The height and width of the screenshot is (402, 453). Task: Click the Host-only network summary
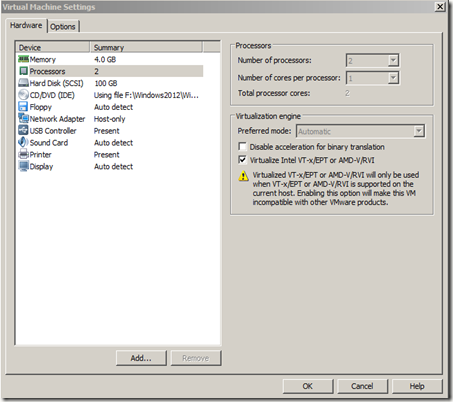109,119
